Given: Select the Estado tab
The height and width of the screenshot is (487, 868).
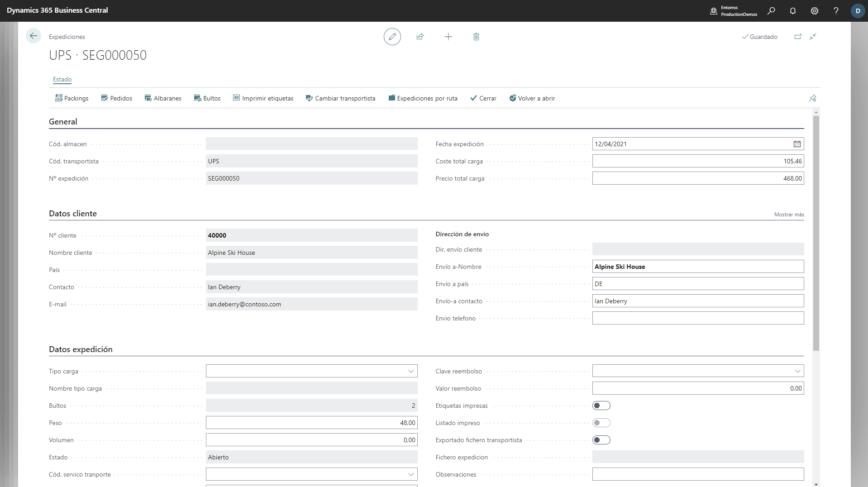Looking at the screenshot, I should click(62, 79).
